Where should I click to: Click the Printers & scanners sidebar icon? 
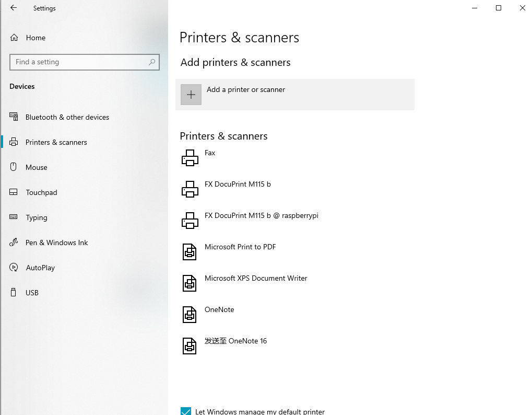click(x=14, y=142)
